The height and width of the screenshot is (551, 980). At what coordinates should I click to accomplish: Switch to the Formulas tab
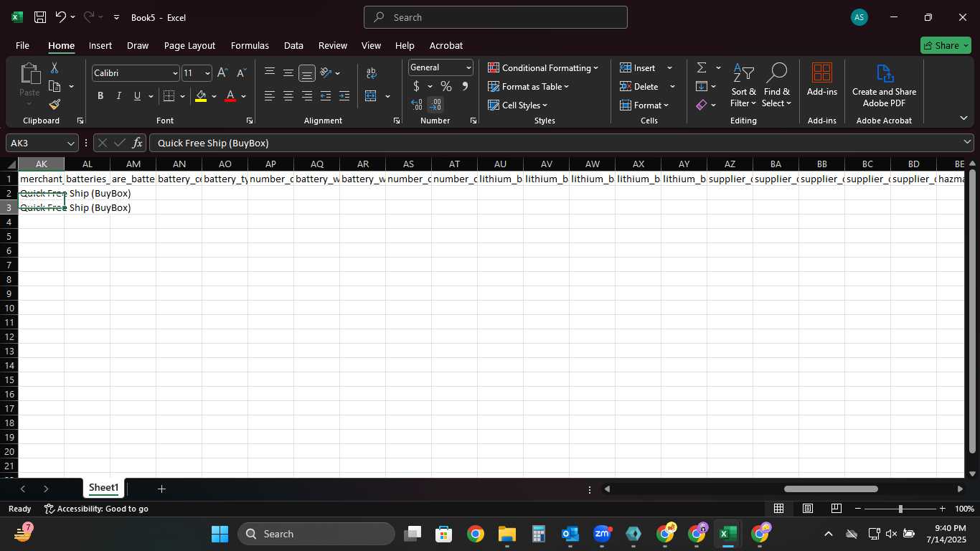250,45
